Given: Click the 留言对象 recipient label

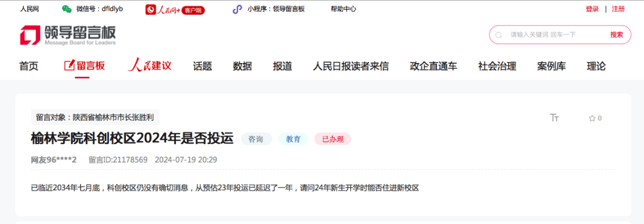Looking at the screenshot, I should tap(95, 117).
